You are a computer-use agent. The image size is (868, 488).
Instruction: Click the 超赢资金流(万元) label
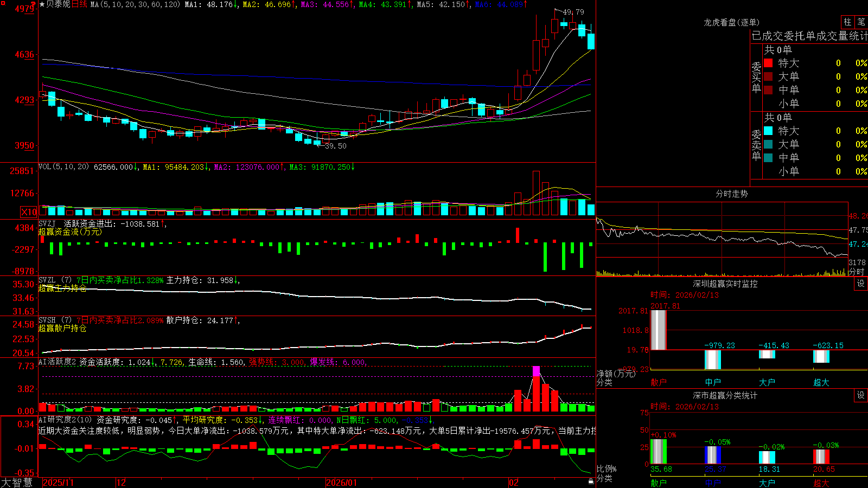70,232
